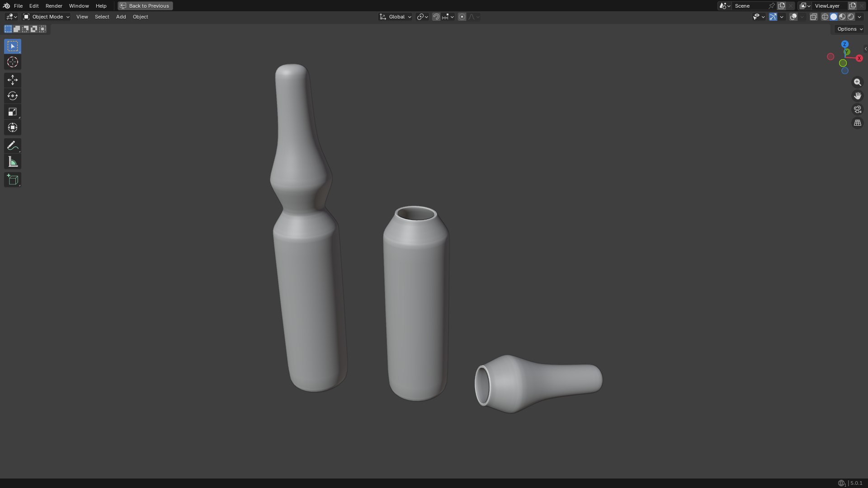Toggle snapping magnet on
868x488 pixels.
pos(436,17)
